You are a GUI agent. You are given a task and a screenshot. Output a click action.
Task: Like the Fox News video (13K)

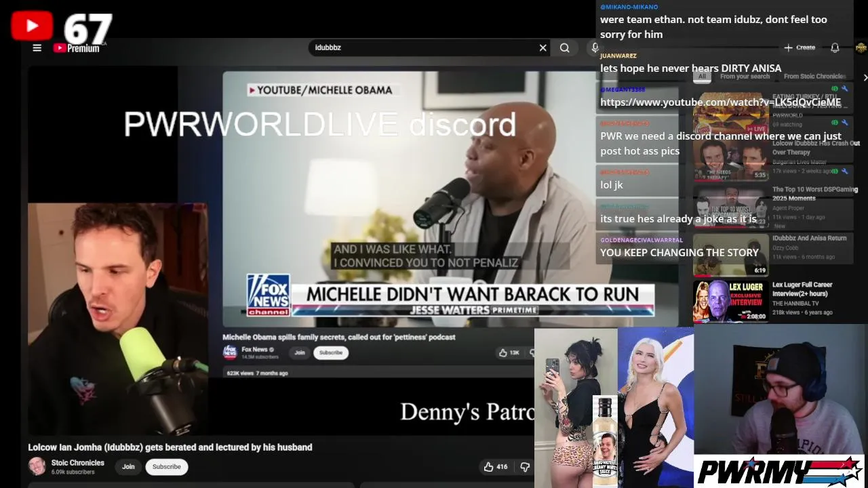click(x=509, y=352)
